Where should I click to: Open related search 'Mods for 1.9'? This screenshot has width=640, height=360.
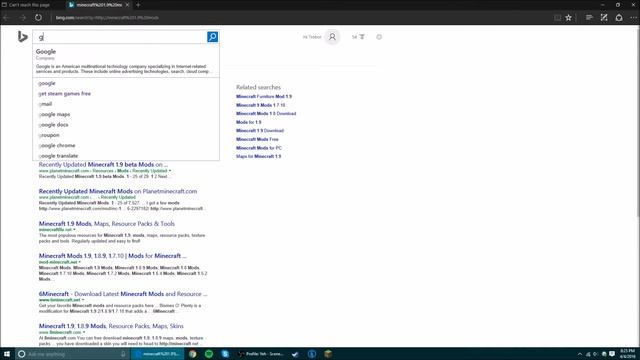pyautogui.click(x=248, y=122)
